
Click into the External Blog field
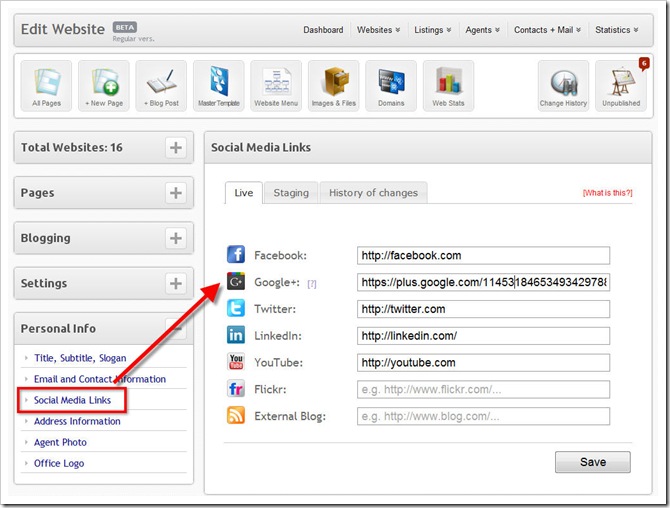[x=483, y=416]
